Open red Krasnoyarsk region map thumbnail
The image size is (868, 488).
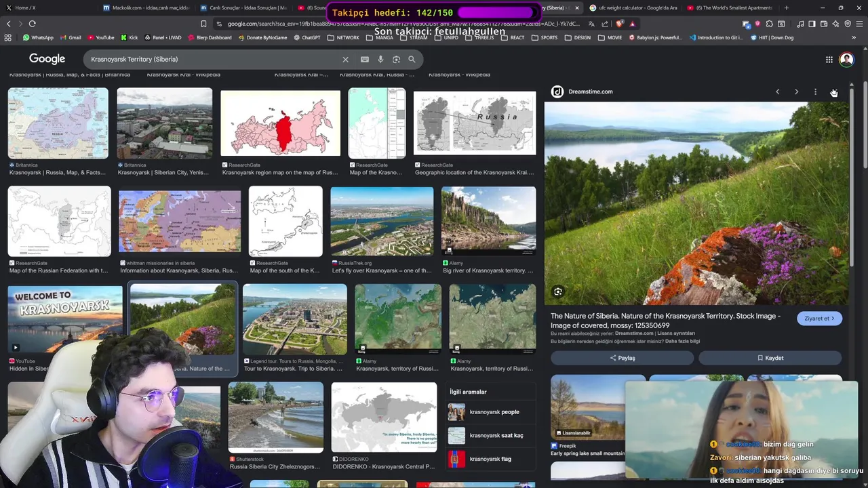pyautogui.click(x=280, y=123)
